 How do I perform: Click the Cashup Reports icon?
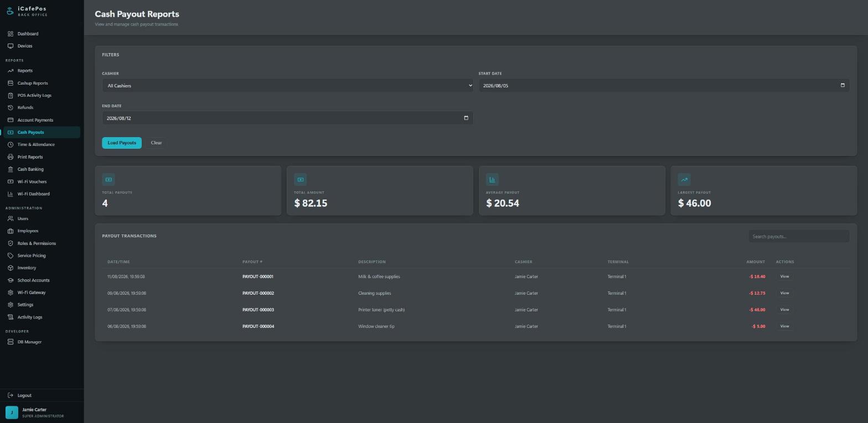pos(11,83)
